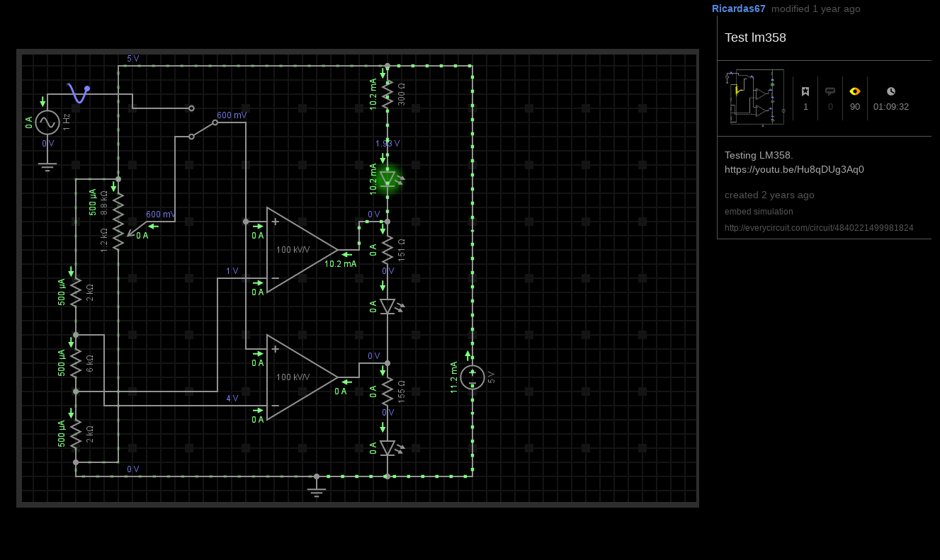Click the LED below the 155 Ω resistor
Viewport: 940px width, 560px height.
point(387,447)
